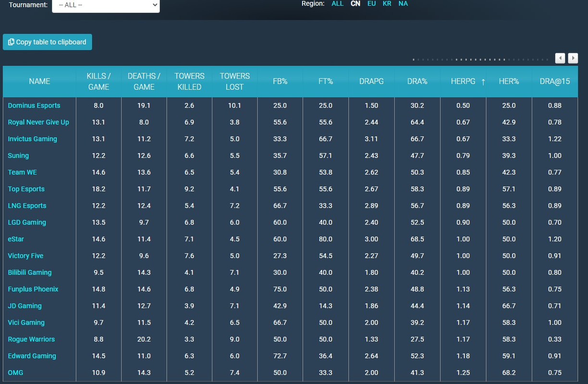Sort table by FB% column
The width and height of the screenshot is (588, 384).
point(280,82)
